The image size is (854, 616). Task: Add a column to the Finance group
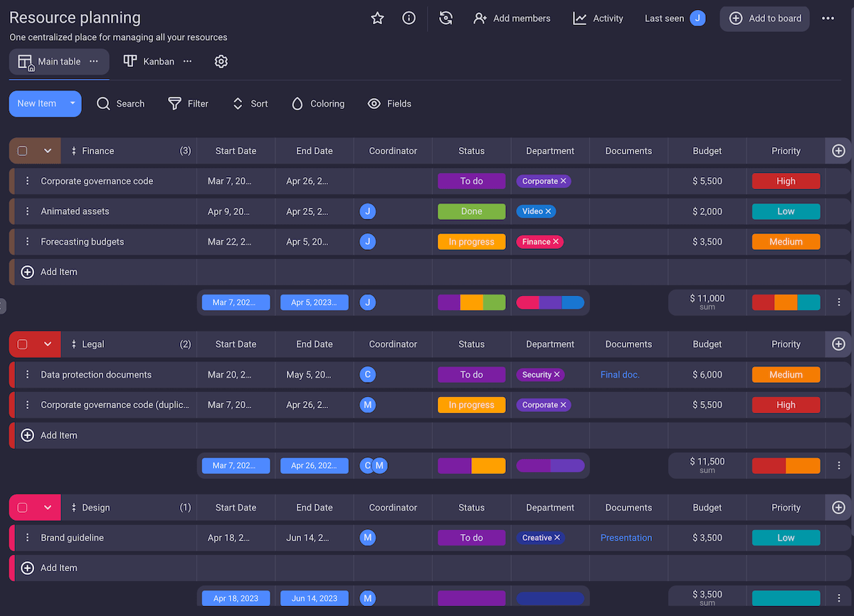838,151
